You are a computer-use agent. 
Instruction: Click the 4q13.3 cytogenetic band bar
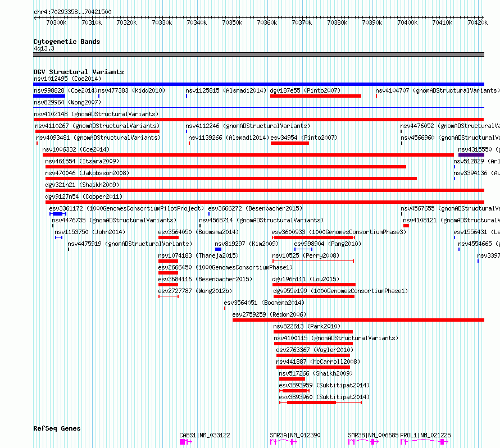point(258,54)
